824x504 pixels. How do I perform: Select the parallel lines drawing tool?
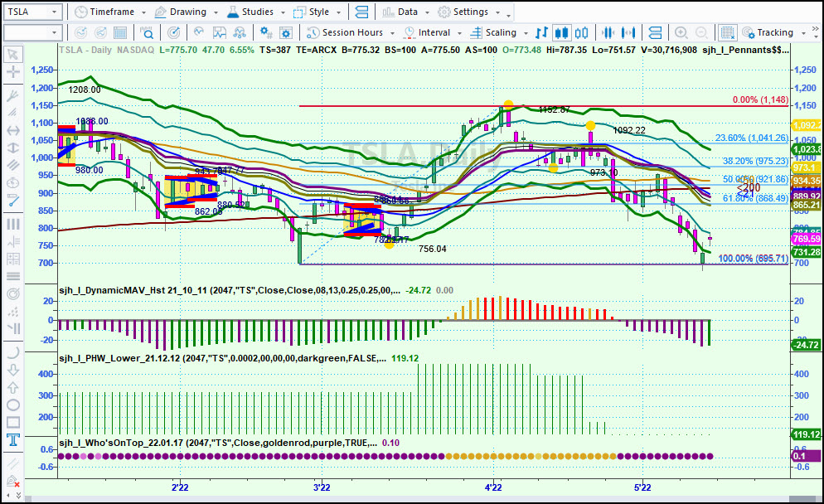[13, 165]
